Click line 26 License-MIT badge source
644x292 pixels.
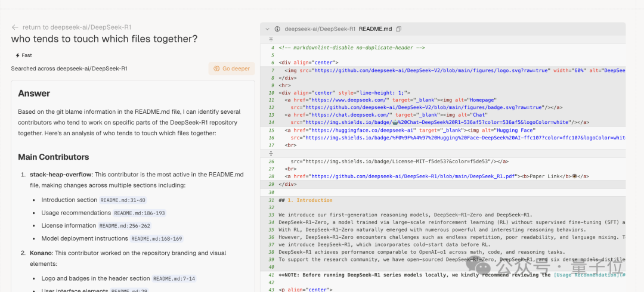[x=400, y=161]
